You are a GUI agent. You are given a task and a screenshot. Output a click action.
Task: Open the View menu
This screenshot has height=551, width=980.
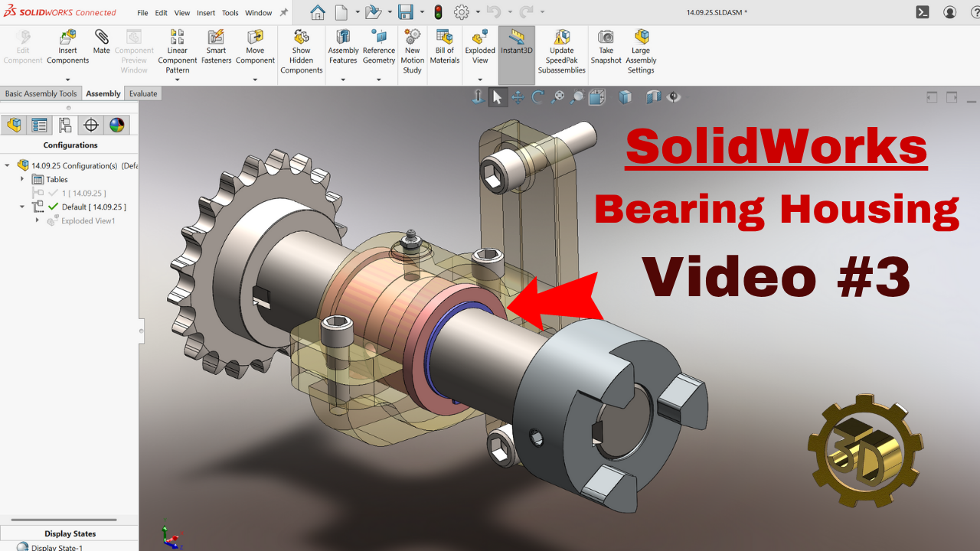click(182, 13)
